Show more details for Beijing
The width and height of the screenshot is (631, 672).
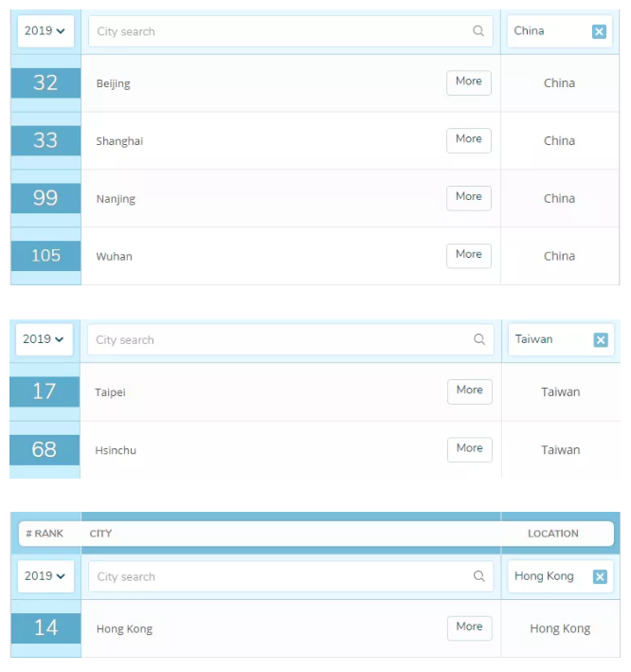coord(469,82)
